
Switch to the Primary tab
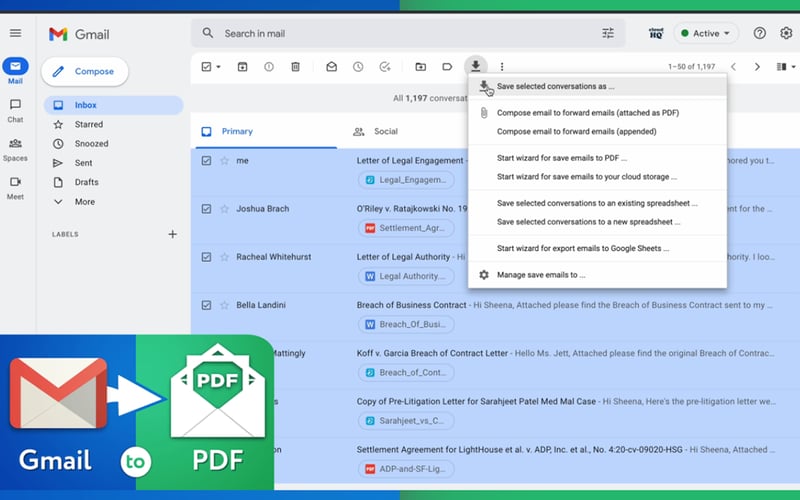coord(264,132)
